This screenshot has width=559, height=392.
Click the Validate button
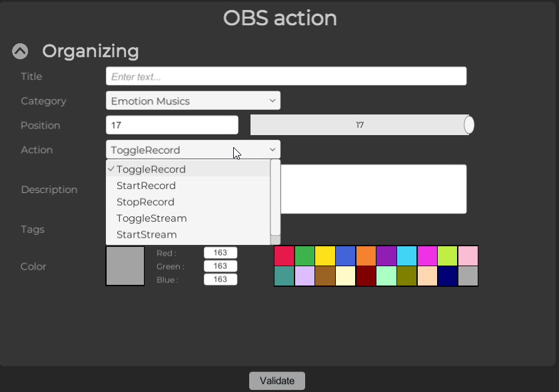[x=277, y=381]
